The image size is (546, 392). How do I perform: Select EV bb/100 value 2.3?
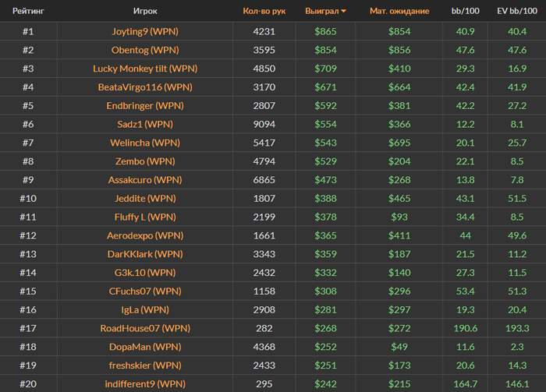tap(517, 347)
